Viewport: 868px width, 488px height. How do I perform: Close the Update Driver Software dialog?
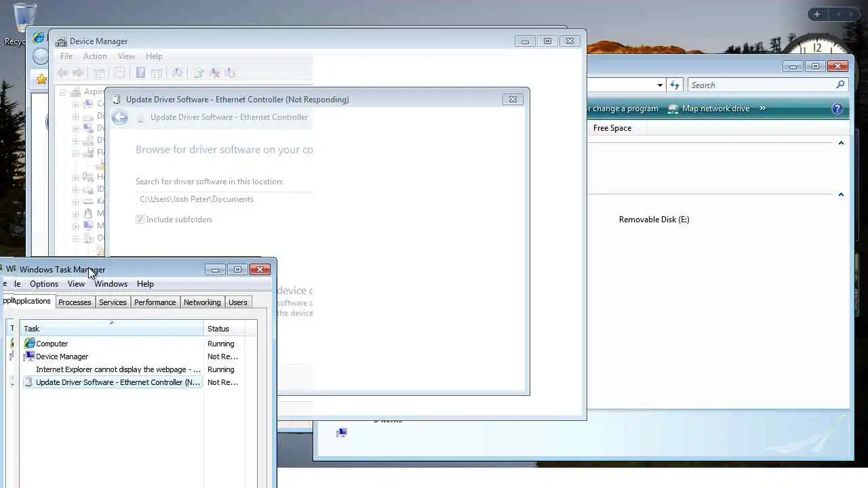pos(513,99)
